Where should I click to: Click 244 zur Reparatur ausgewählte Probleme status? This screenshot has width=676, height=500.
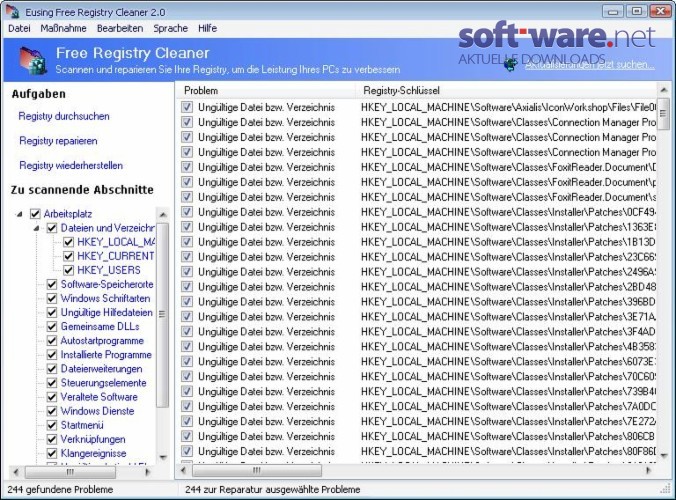pos(272,490)
